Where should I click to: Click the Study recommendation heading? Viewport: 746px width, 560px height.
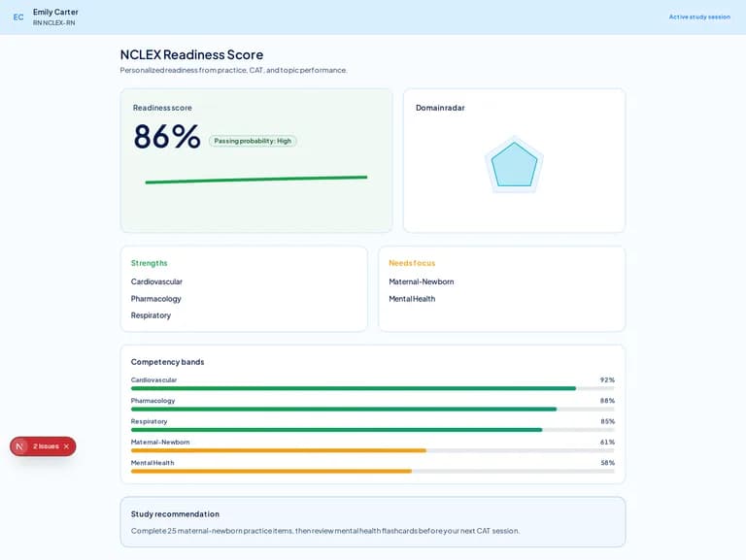175,514
